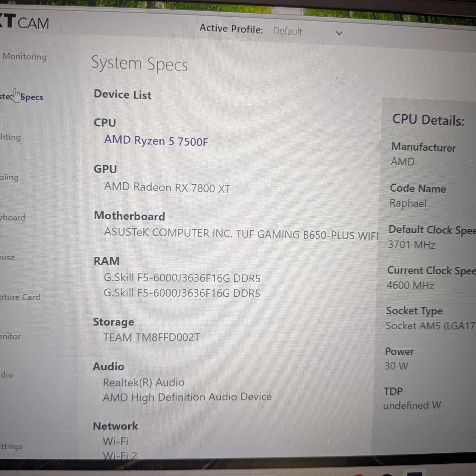Click the RAM section label
The image size is (476, 476).
tap(107, 261)
